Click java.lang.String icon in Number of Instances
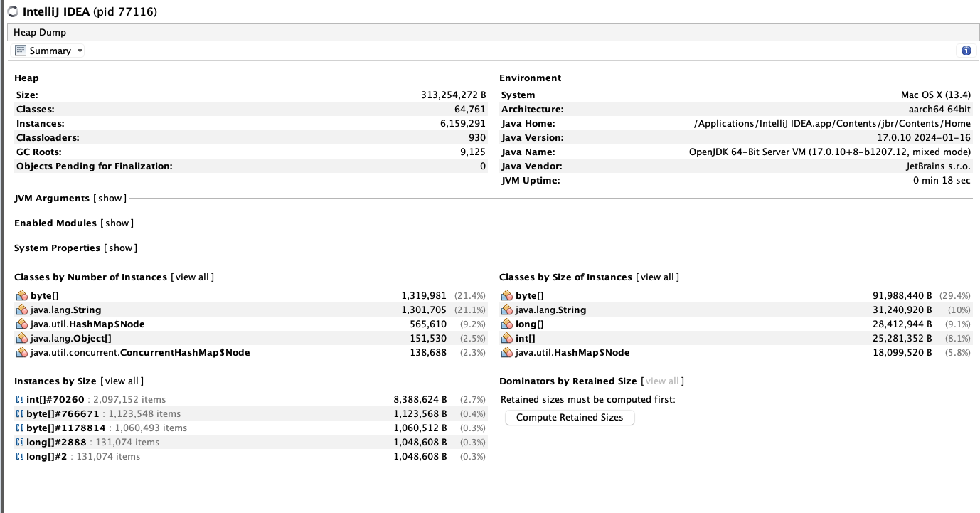Screen dimensions: 980x513 point(21,310)
